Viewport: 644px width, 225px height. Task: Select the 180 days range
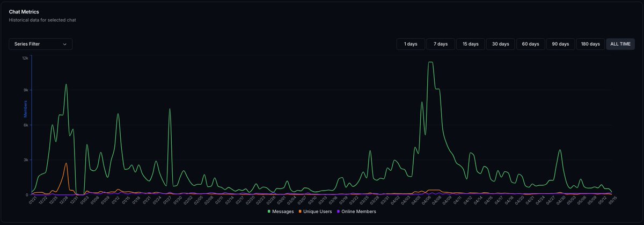click(x=590, y=44)
